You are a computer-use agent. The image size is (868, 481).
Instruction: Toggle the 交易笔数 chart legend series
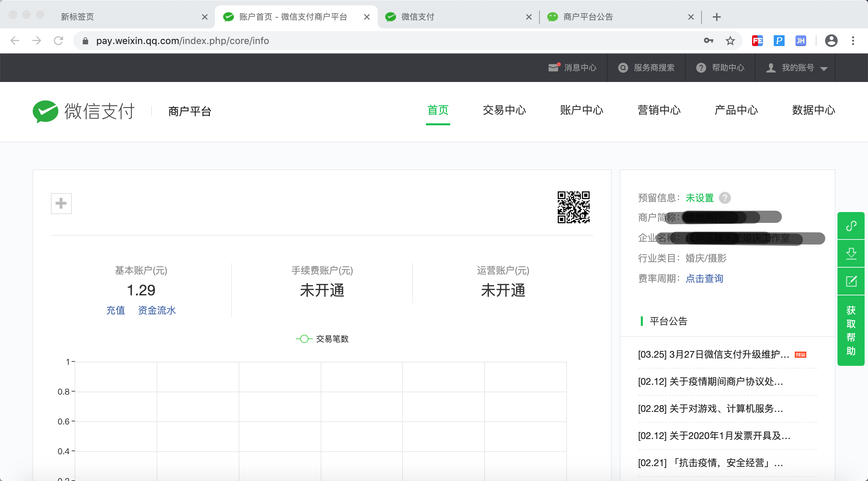click(x=322, y=339)
